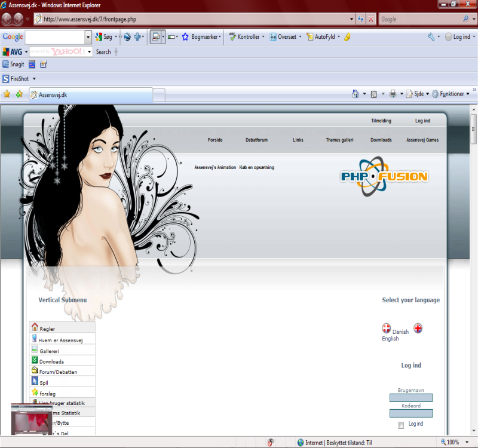Open the search provider dropdown arrow

tap(474, 19)
